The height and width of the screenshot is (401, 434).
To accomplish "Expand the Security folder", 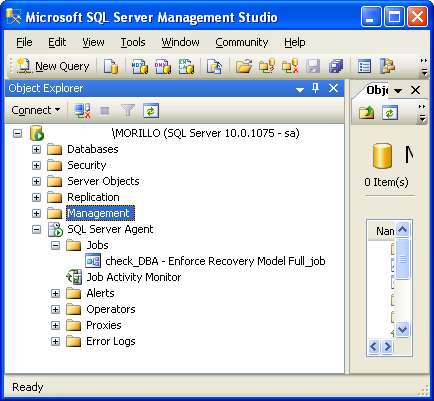I will [x=36, y=166].
